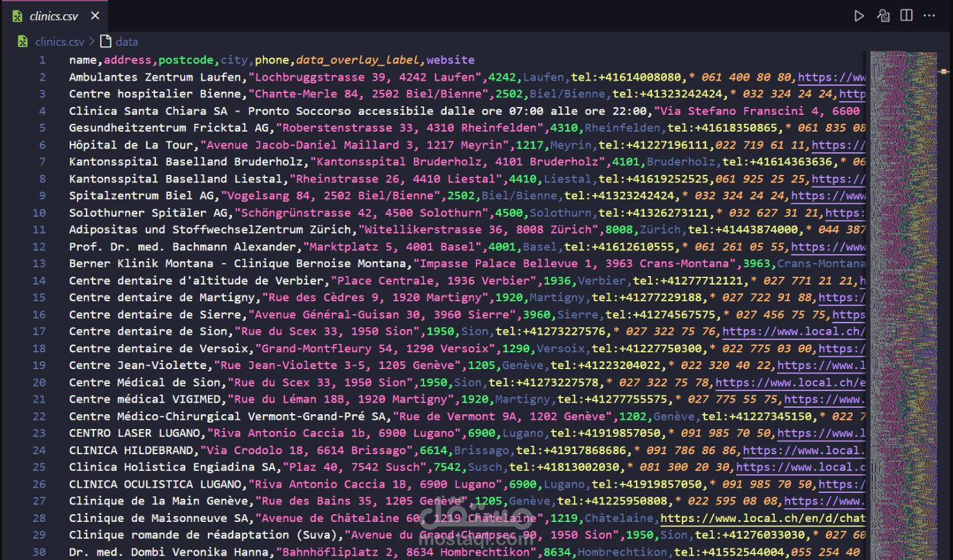953x560 pixels.
Task: Click 'Kantonsspital Baselland Bruderholz' name on line 7
Action: (x=186, y=162)
